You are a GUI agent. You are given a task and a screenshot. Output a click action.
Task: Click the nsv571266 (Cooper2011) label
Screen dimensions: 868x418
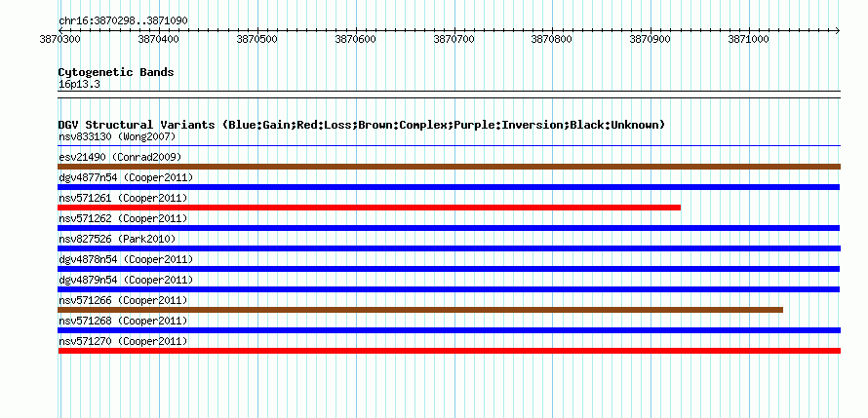tap(123, 300)
